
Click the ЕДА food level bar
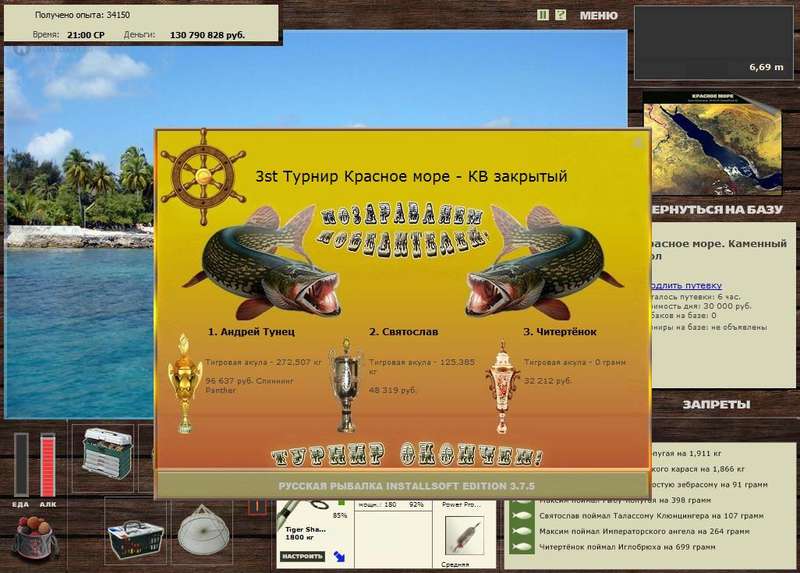(x=21, y=464)
